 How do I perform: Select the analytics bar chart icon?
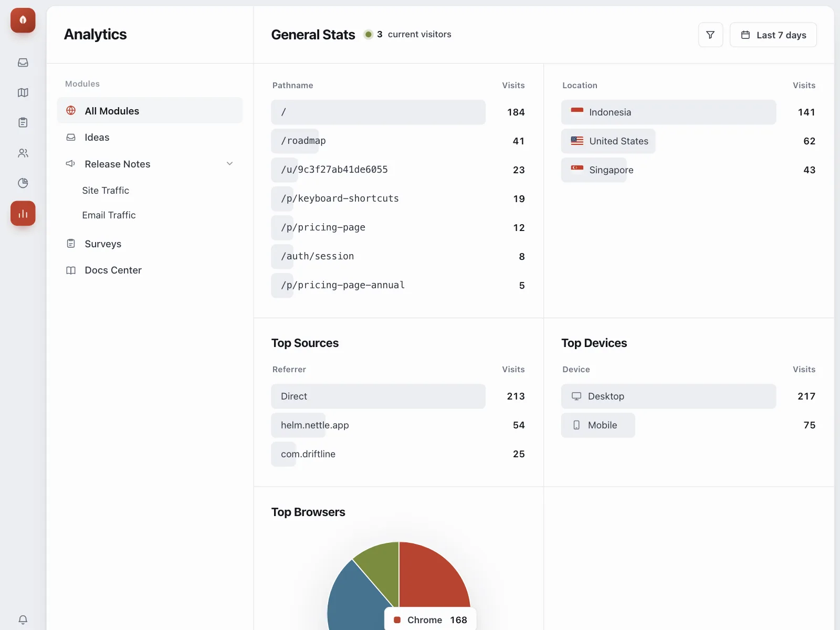point(23,213)
